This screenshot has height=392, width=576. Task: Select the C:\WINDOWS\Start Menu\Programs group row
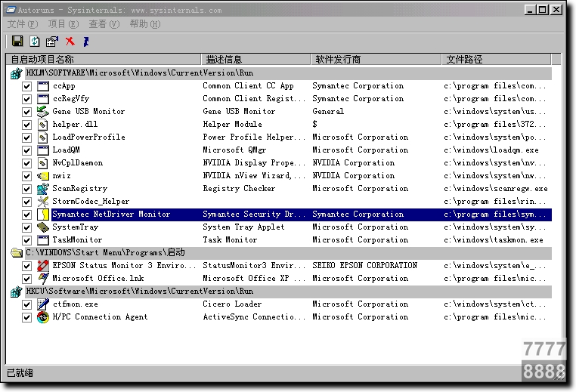pos(288,253)
